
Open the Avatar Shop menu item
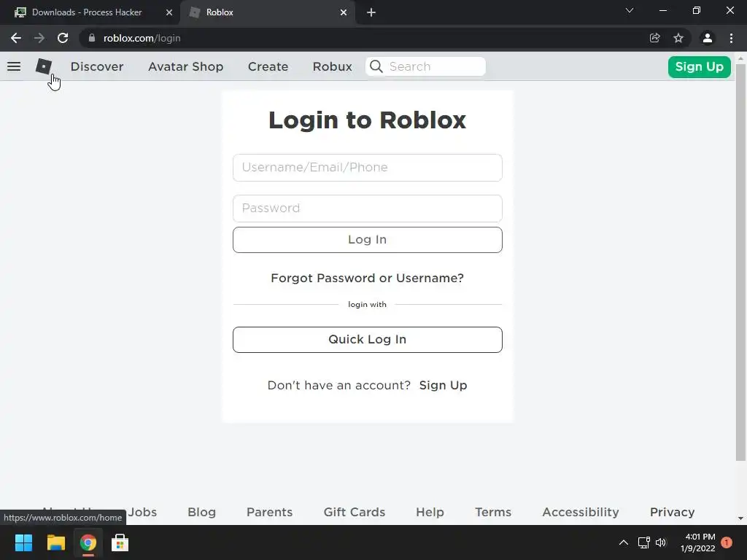click(186, 66)
